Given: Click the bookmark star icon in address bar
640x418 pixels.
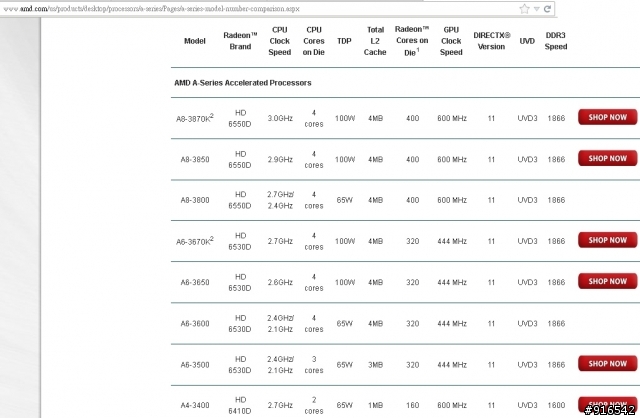Looking at the screenshot, I should point(524,9).
